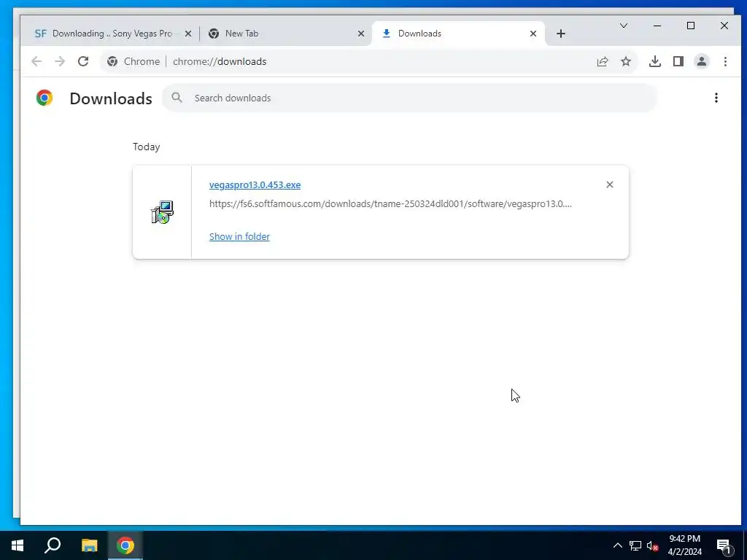Image resolution: width=747 pixels, height=560 pixels.
Task: Click Show in folder link
Action: 239,237
